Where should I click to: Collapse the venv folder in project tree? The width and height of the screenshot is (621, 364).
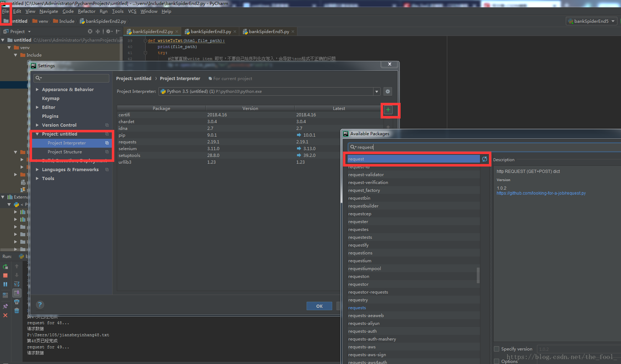tap(9, 48)
